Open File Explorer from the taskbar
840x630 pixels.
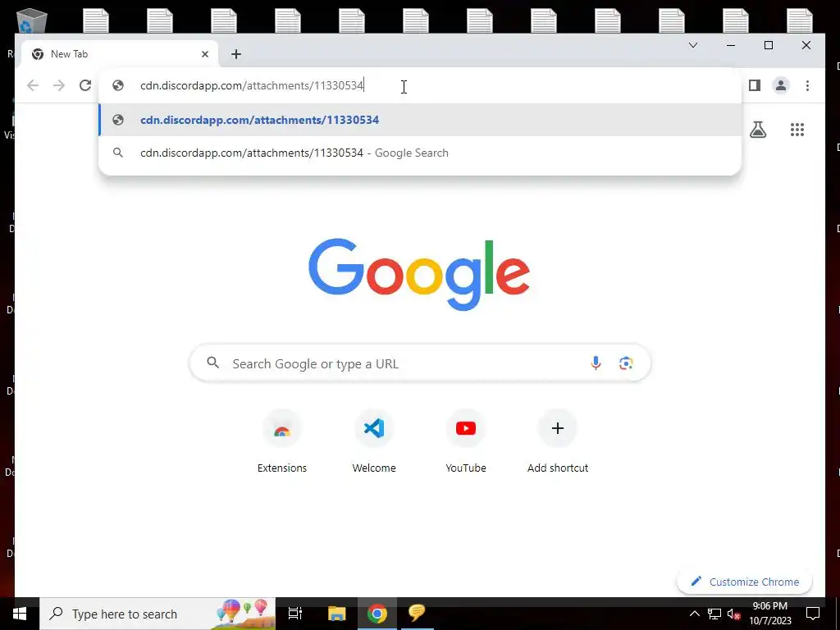pos(336,614)
